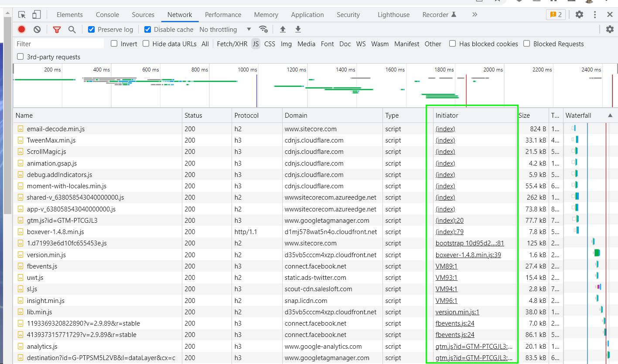
Task: Sort by Waterfall column arrow
Action: click(610, 116)
